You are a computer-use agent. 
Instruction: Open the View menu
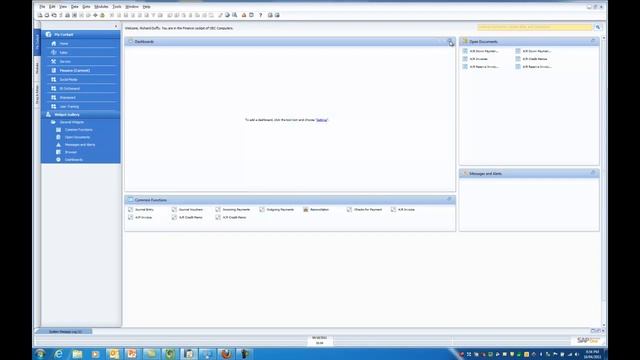[63, 7]
